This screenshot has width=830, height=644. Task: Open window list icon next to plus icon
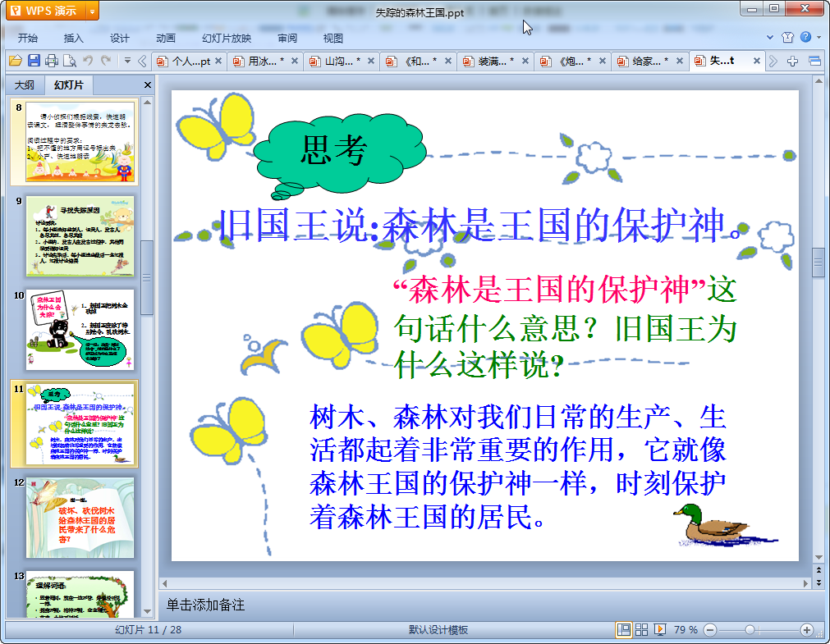click(x=814, y=62)
